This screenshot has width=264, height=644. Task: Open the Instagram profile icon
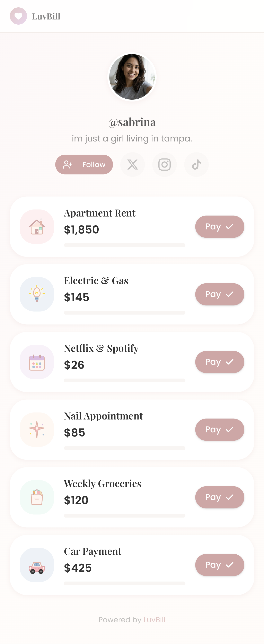[x=165, y=164]
